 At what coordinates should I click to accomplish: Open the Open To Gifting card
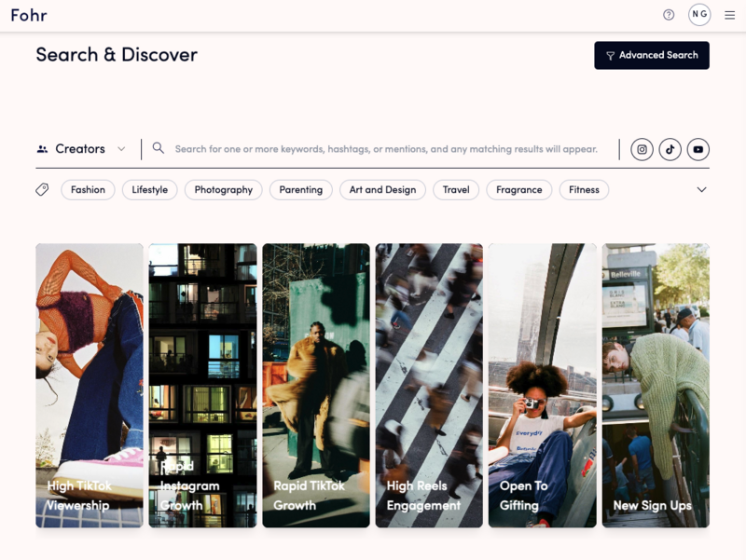click(x=542, y=386)
